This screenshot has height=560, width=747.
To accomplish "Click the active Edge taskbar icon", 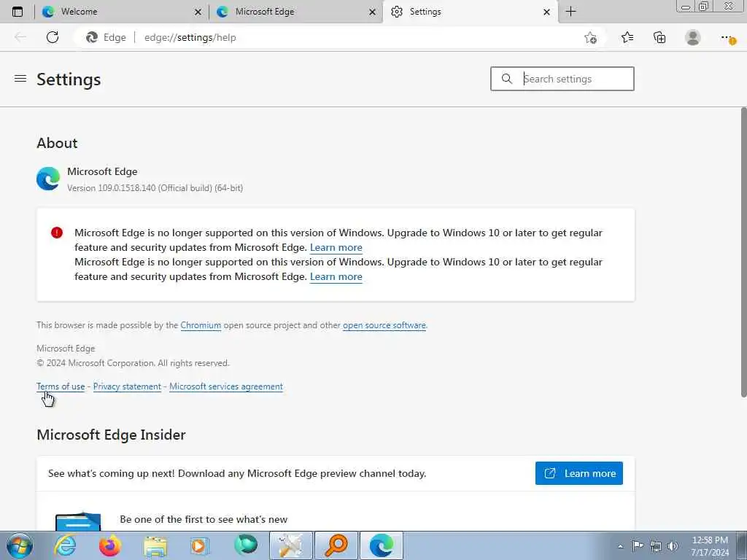I will 381,545.
